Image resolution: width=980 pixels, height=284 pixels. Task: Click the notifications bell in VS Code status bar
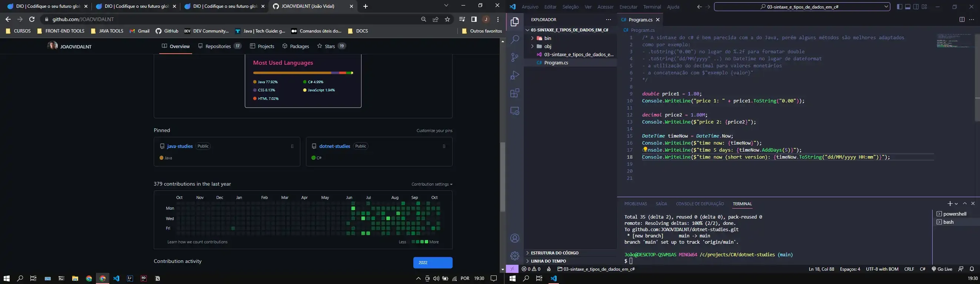point(971,269)
